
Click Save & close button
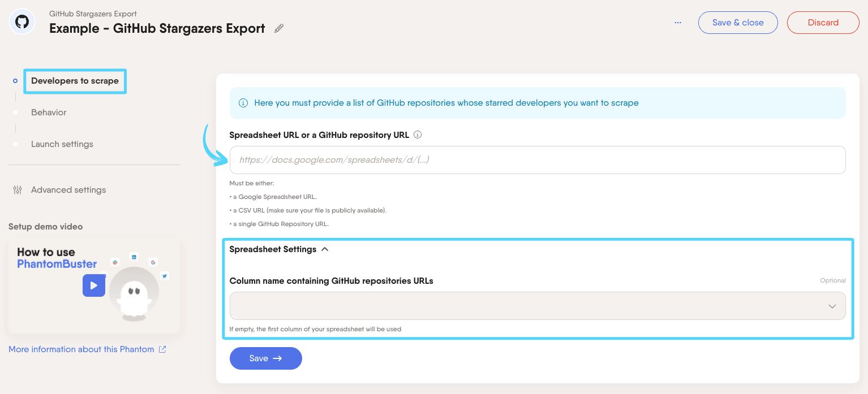738,23
